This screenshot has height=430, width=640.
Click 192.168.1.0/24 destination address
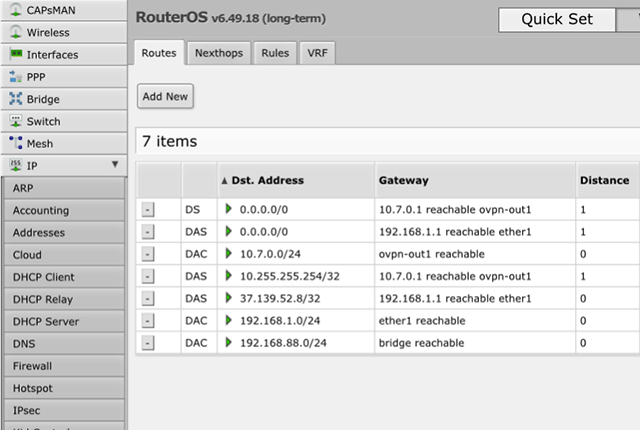tap(280, 321)
